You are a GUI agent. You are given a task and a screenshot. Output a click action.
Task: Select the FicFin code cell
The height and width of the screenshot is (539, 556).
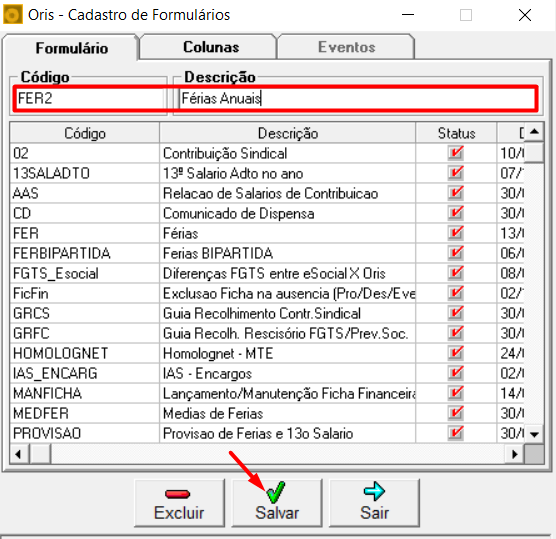[x=85, y=293]
